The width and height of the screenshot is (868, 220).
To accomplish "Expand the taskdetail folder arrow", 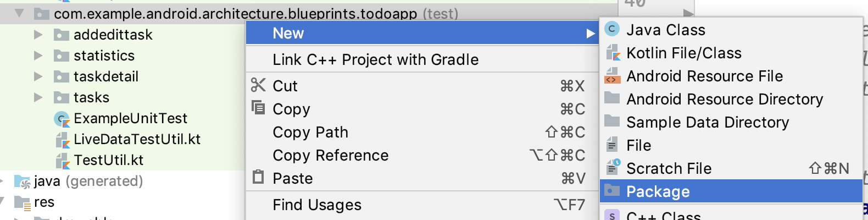I will [x=38, y=76].
